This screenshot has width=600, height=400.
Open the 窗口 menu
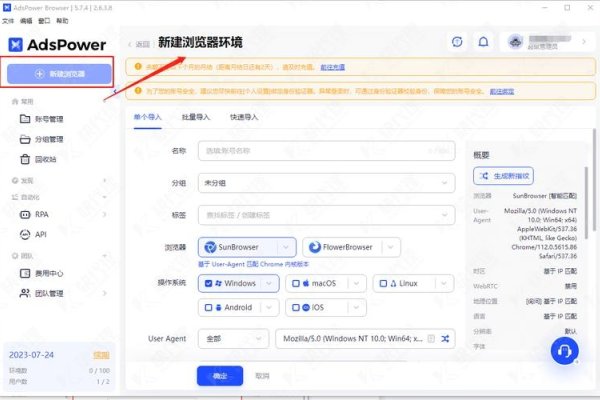[x=44, y=21]
